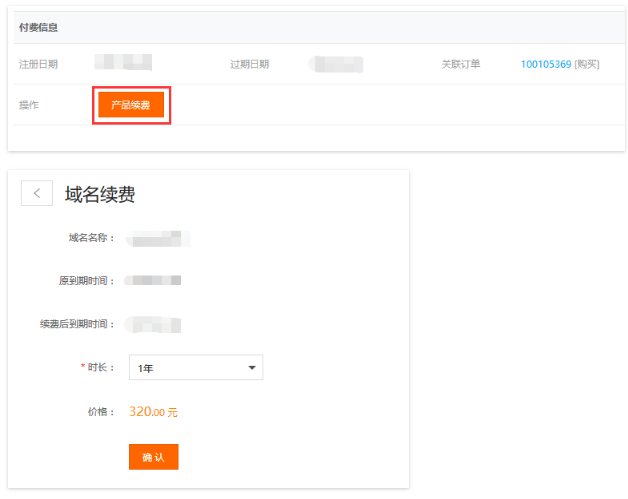Open order link 100105369

click(x=545, y=64)
